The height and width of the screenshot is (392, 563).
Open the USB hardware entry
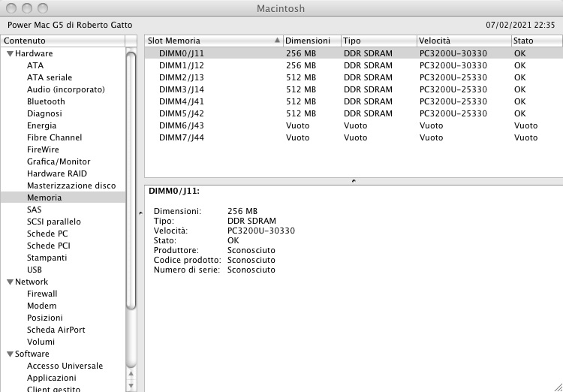point(35,270)
